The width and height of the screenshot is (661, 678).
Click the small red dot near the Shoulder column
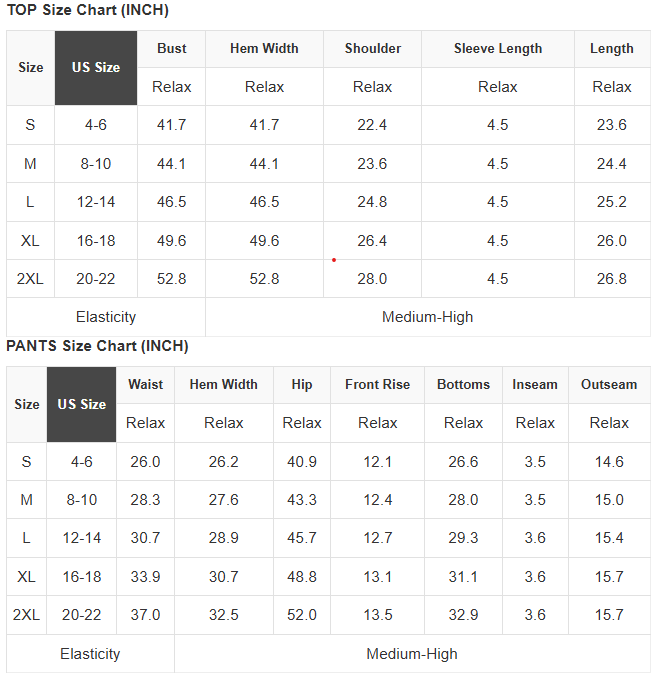click(334, 260)
